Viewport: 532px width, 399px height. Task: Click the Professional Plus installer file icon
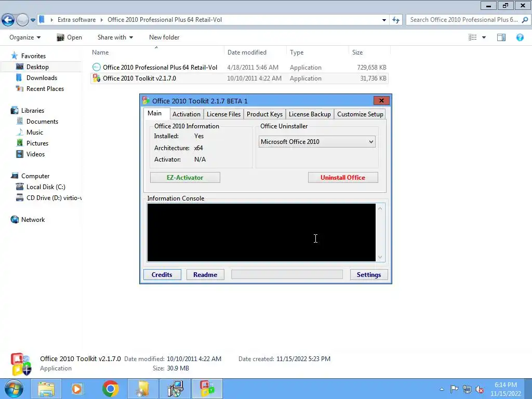pos(96,67)
